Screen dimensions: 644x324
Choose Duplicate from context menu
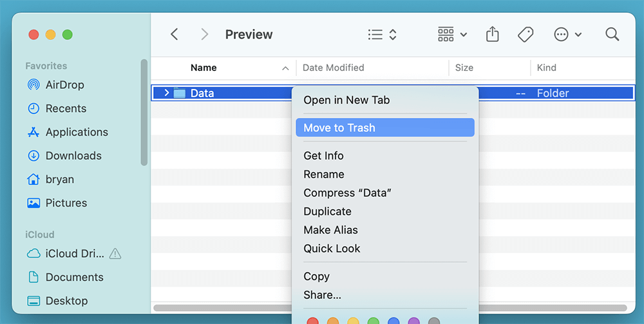385,211
